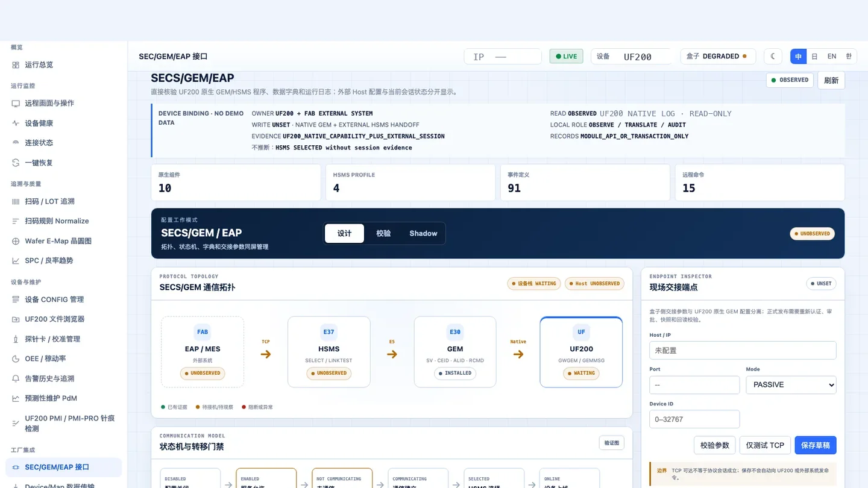Click the Native arrow before UF200 node

tap(518, 354)
